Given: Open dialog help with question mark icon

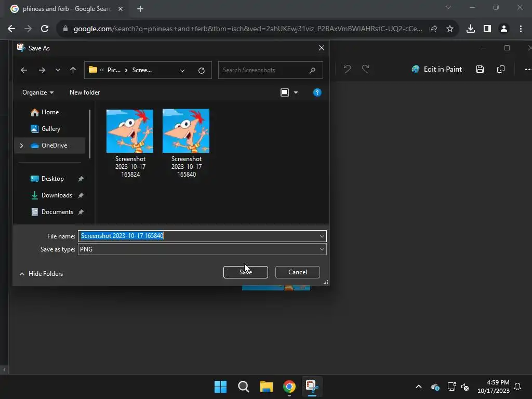Looking at the screenshot, I should pyautogui.click(x=317, y=92).
